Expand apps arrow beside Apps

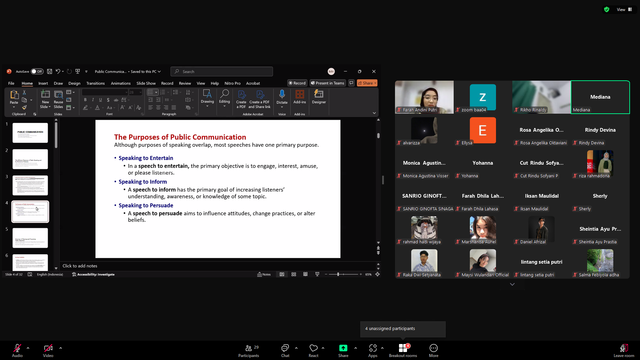382,348
